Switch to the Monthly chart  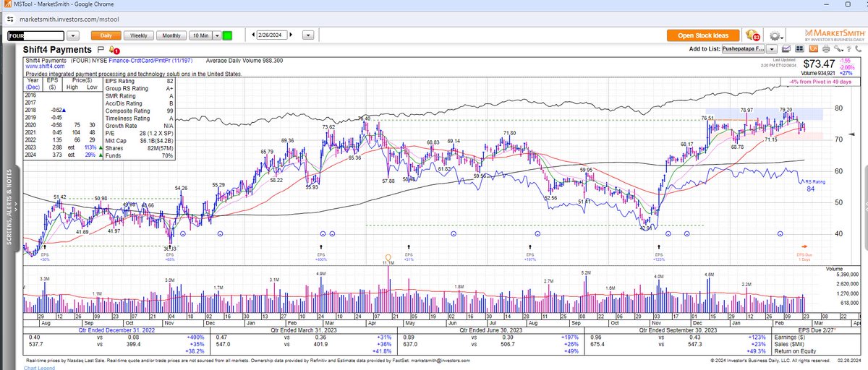[171, 35]
